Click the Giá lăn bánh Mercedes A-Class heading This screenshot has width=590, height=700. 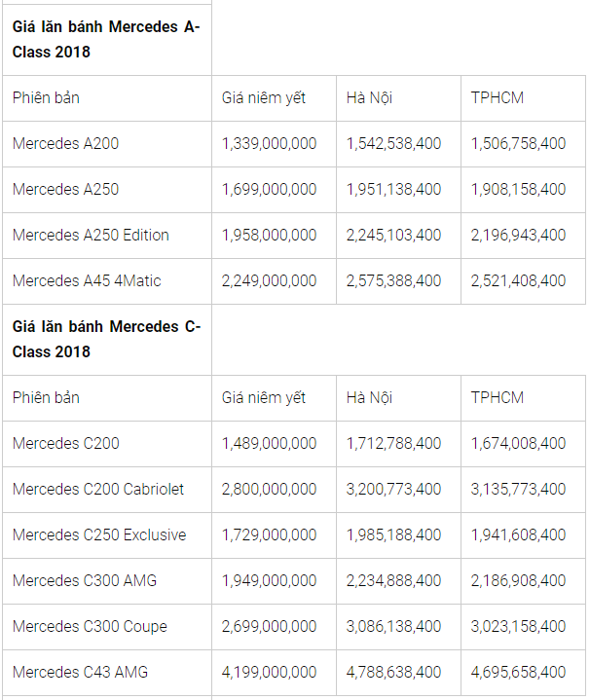[106, 39]
